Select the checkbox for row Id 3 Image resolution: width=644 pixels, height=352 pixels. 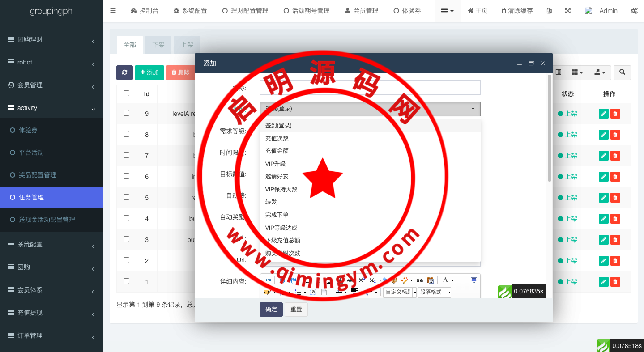126,239
